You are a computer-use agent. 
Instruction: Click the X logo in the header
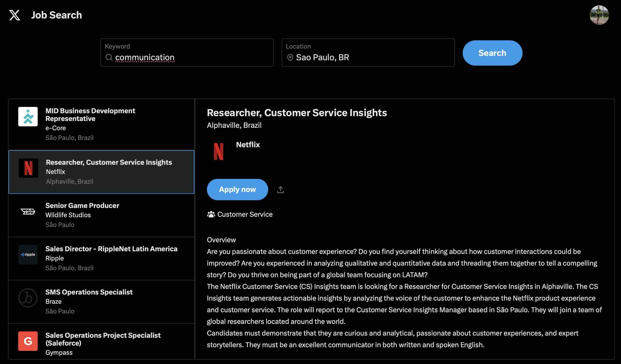point(15,15)
